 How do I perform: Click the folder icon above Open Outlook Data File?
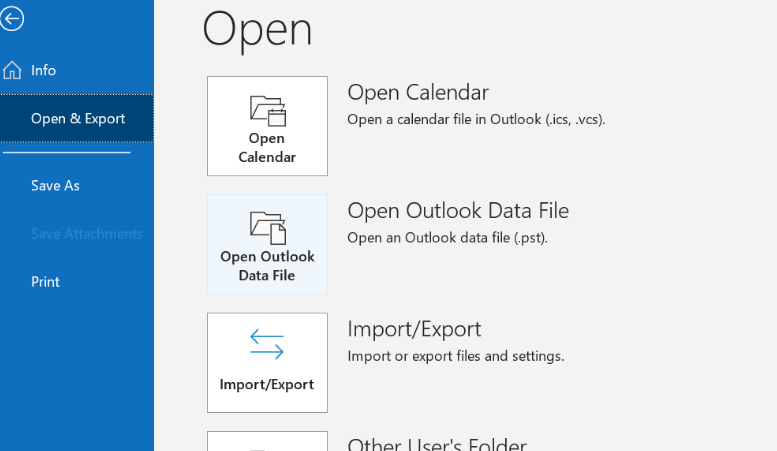click(x=267, y=228)
